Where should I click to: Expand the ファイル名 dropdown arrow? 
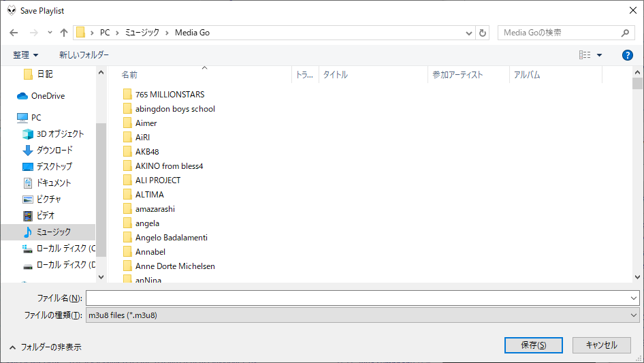pos(634,298)
